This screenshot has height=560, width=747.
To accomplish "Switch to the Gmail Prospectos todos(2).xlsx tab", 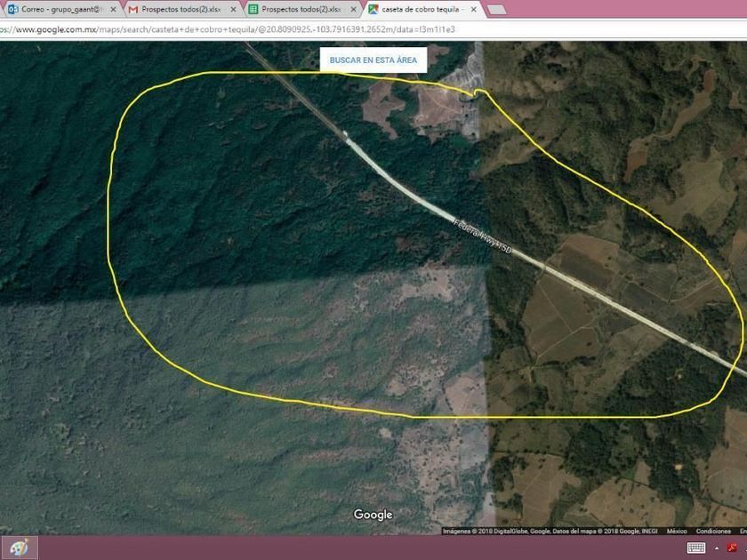I will (x=182, y=9).
